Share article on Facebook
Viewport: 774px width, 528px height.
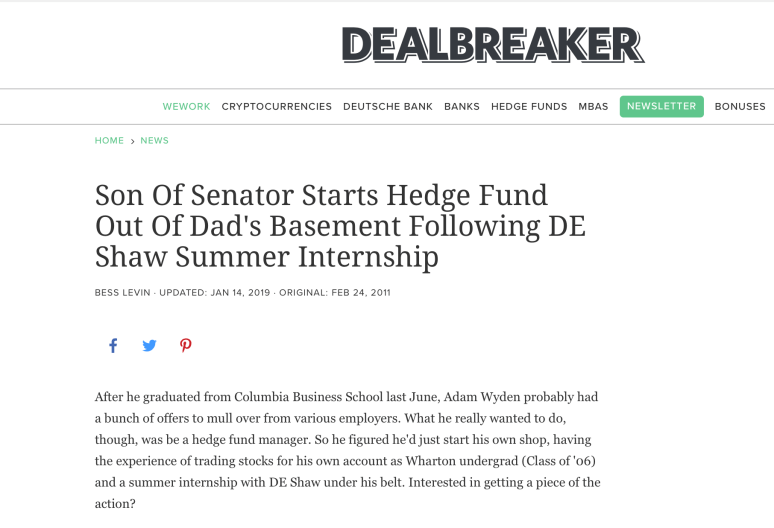(113, 346)
